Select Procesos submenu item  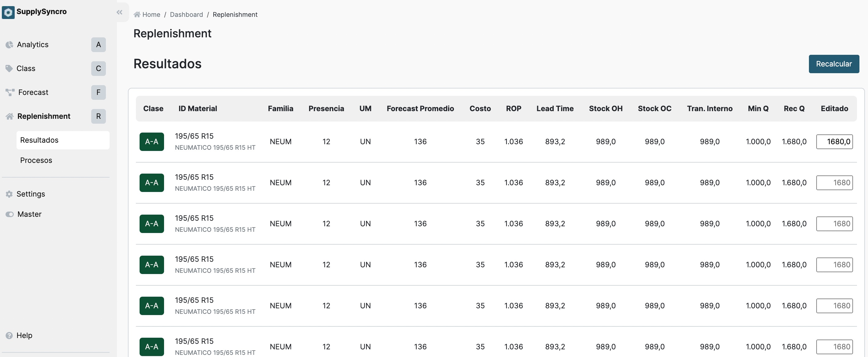click(36, 160)
